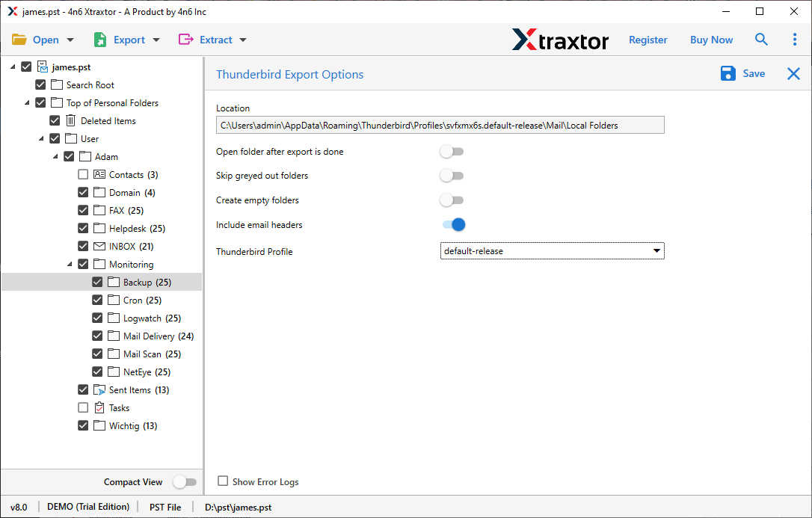Enable Skip greyed out folders
The image size is (812, 518).
coord(452,176)
